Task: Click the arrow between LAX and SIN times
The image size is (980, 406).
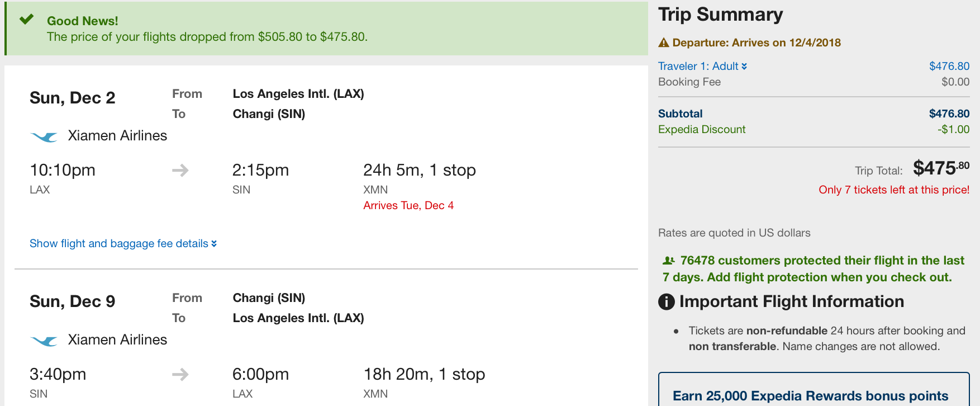Action: 180,170
